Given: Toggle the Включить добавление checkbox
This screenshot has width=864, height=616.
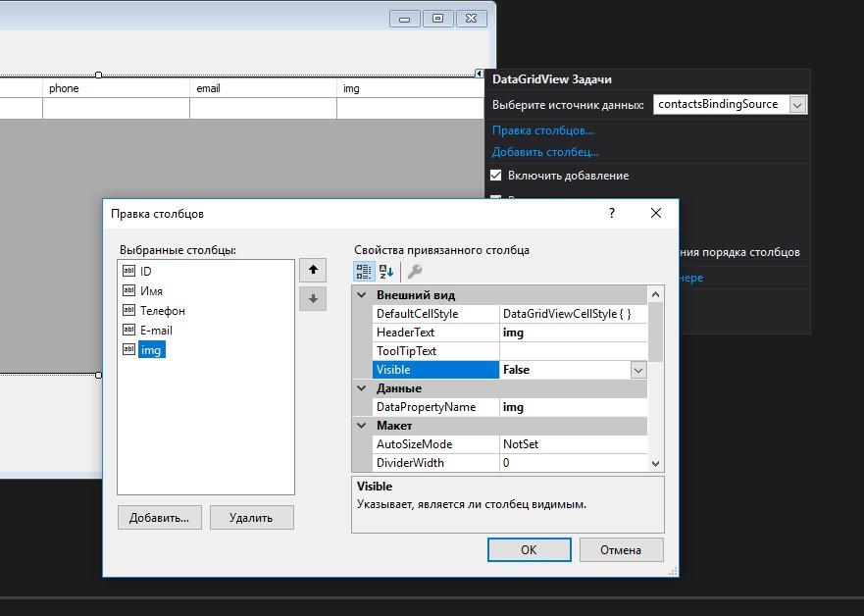Looking at the screenshot, I should [496, 176].
